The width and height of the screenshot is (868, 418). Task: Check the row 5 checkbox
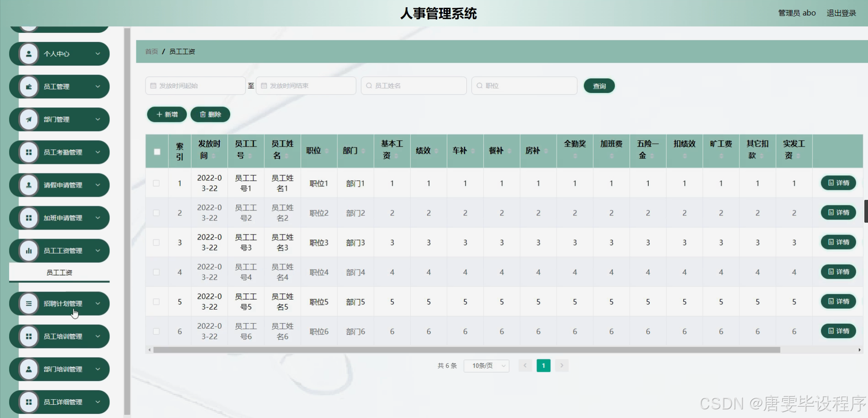[x=156, y=301]
